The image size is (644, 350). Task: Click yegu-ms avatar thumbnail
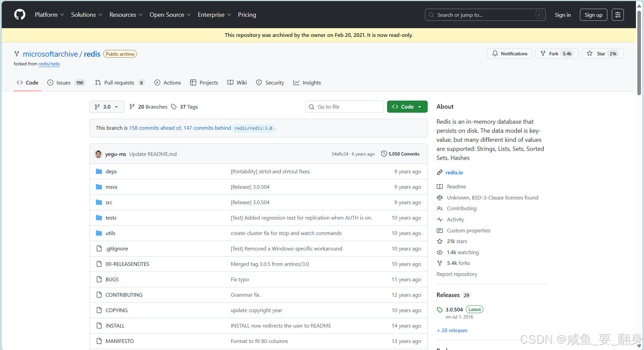pyautogui.click(x=99, y=154)
